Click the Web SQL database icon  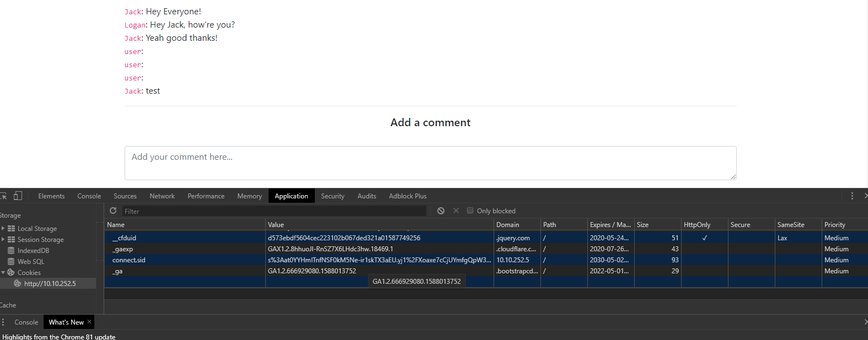tap(11, 261)
